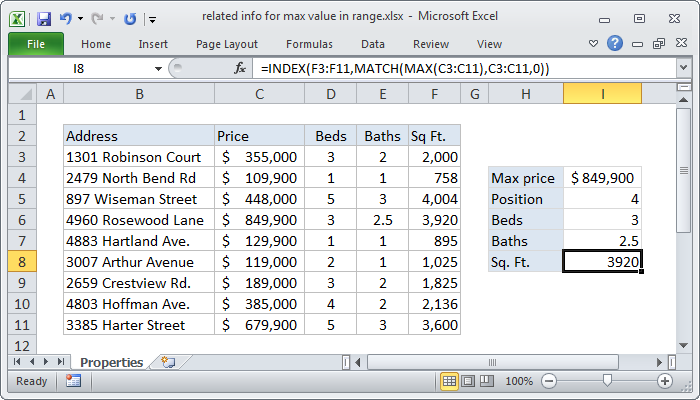
Task: Switch to Normal view mode
Action: [450, 381]
